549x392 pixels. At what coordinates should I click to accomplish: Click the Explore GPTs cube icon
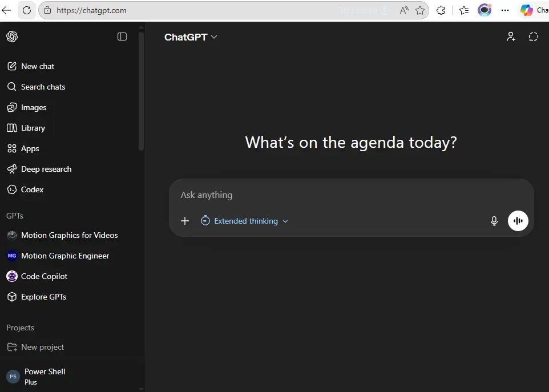(12, 297)
